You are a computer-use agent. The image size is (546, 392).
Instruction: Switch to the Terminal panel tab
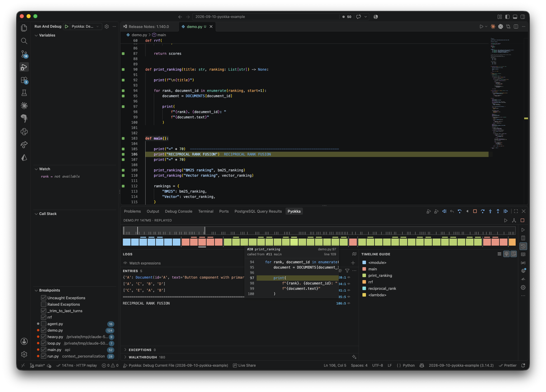206,211
